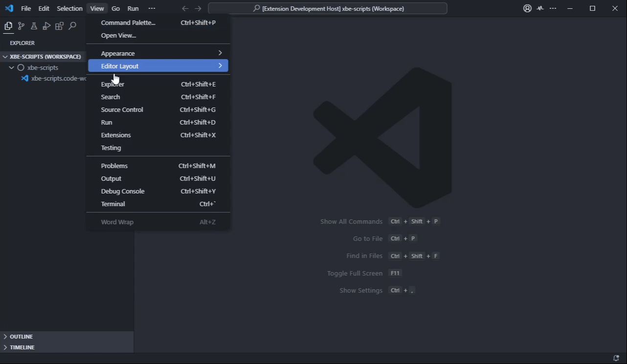Select Output in the View menu
The image size is (627, 364).
click(158, 178)
